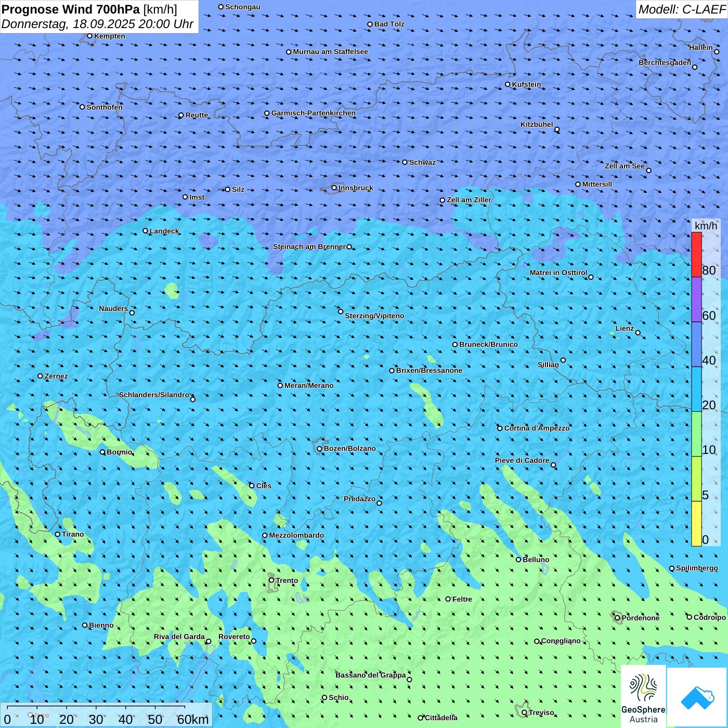Viewport: 728px width, 728px height.
Task: Click the Schongau label
Action: click(x=243, y=7)
